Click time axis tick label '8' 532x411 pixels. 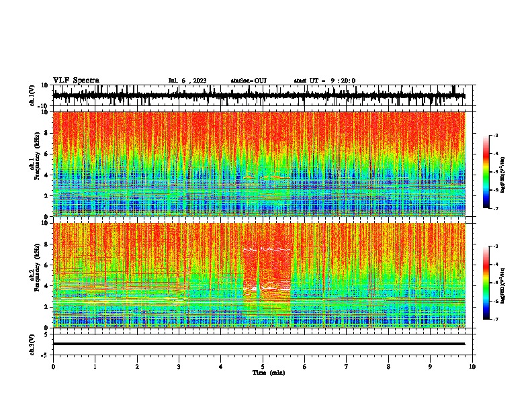(388, 367)
